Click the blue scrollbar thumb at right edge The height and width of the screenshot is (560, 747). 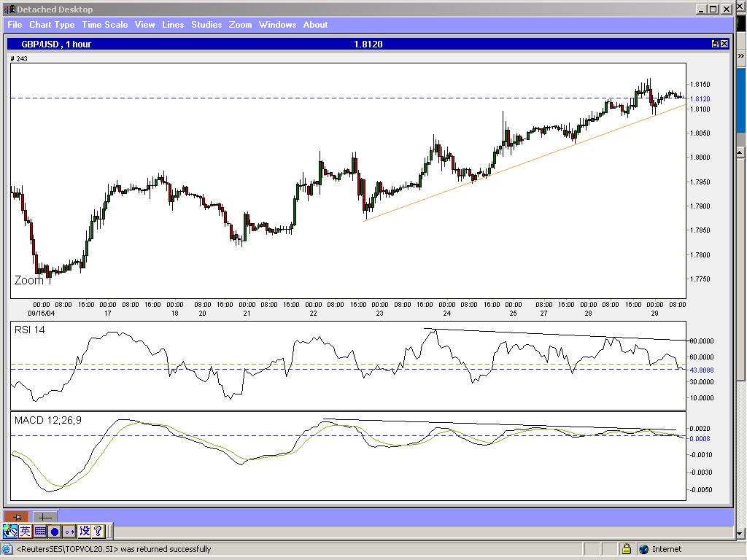pos(741,101)
